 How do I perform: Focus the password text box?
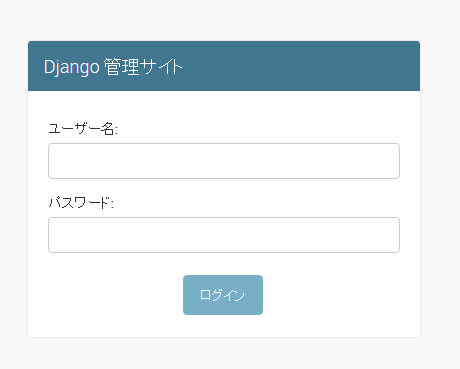pyautogui.click(x=224, y=235)
